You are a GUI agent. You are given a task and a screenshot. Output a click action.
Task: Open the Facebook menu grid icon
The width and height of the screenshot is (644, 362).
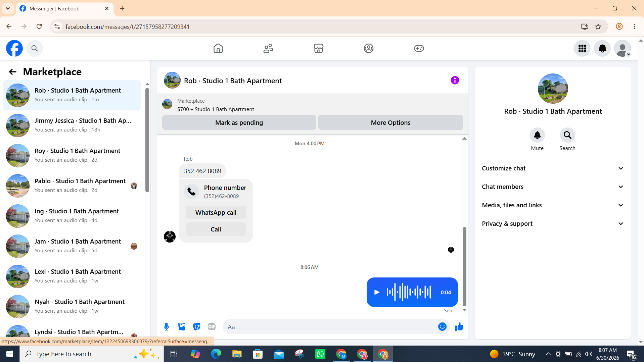click(582, 48)
